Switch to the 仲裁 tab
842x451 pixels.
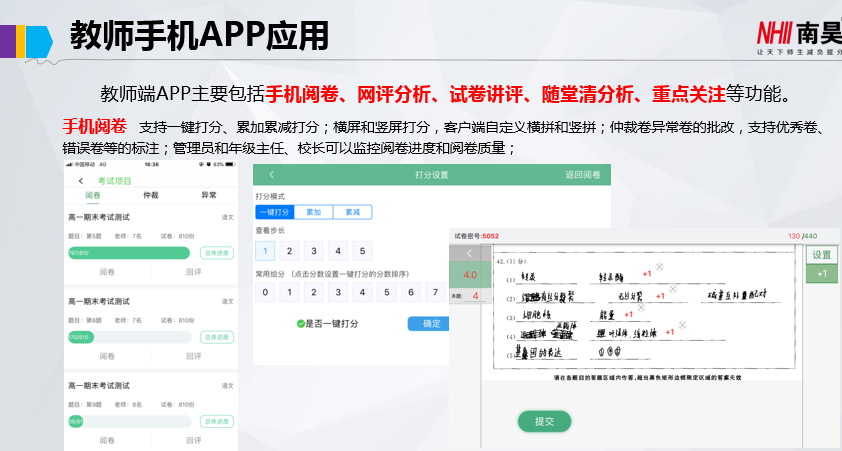pos(151,195)
